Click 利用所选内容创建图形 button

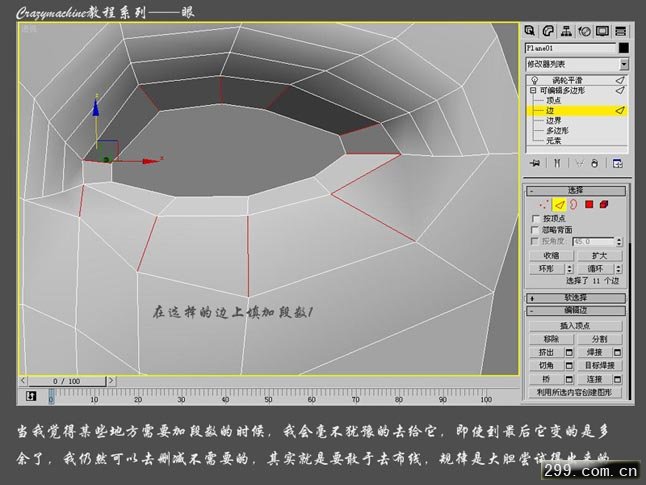click(575, 393)
